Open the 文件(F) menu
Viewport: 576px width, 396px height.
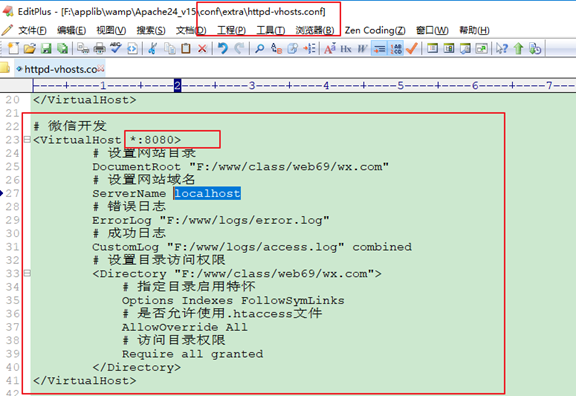pos(32,30)
